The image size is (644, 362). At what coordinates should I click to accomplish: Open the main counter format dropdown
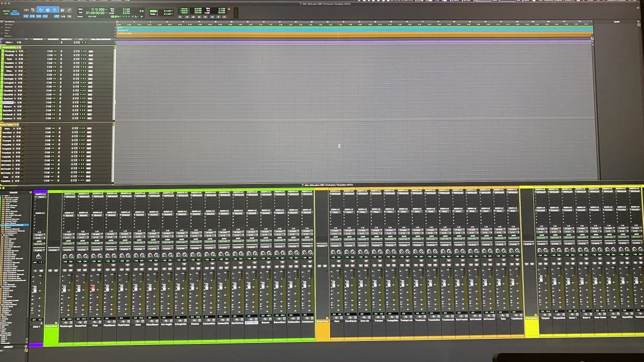[x=106, y=9]
